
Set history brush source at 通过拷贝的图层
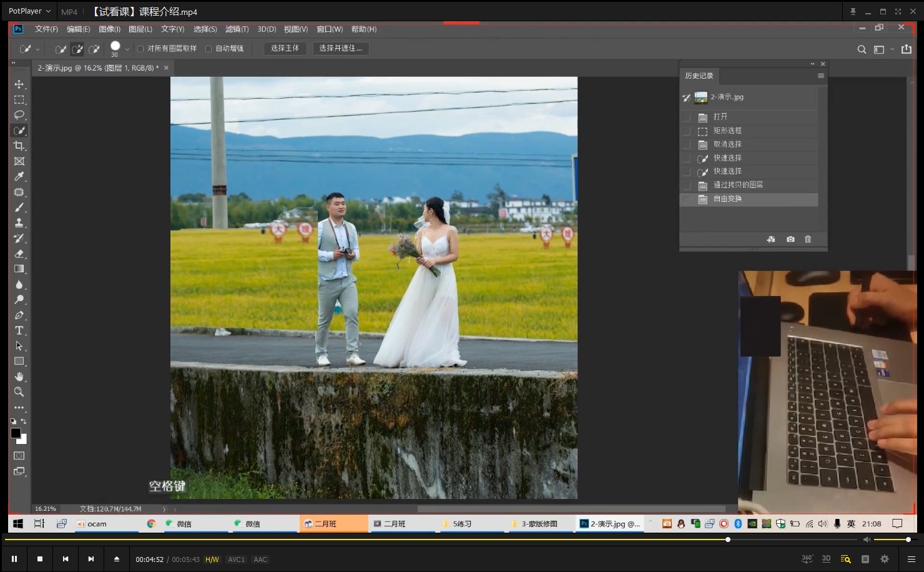coord(687,185)
